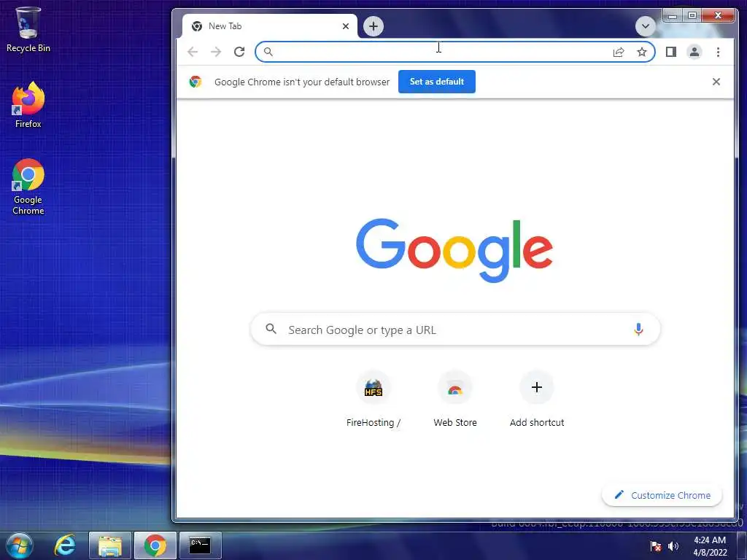
Task: Minimize the Chrome window
Action: point(672,16)
